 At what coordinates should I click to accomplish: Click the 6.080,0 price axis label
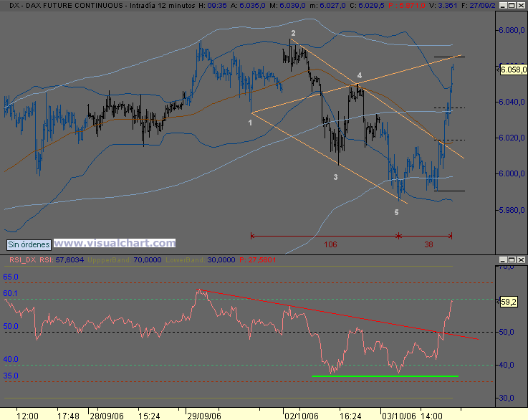[x=512, y=30]
